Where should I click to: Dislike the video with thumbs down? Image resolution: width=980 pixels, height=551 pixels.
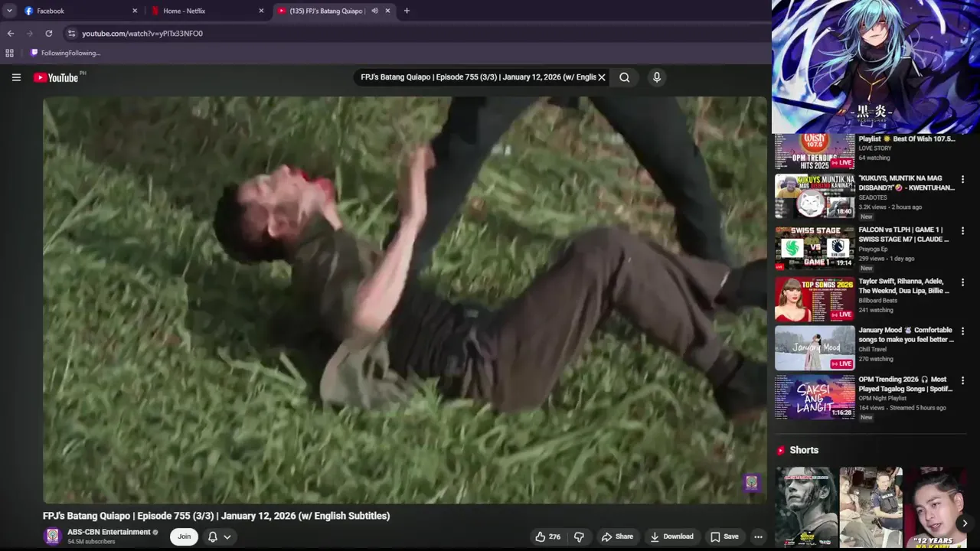pos(579,536)
